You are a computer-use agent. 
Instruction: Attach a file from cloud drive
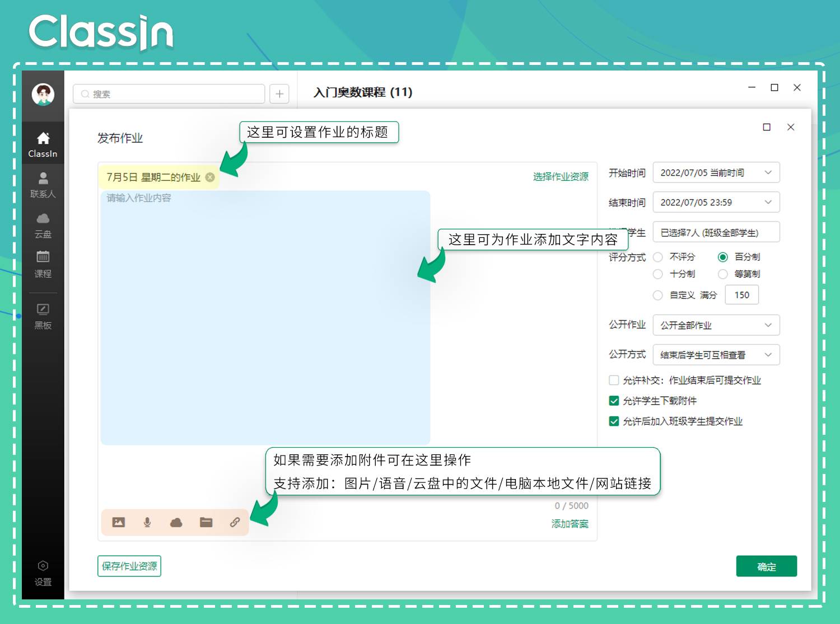pos(176,522)
